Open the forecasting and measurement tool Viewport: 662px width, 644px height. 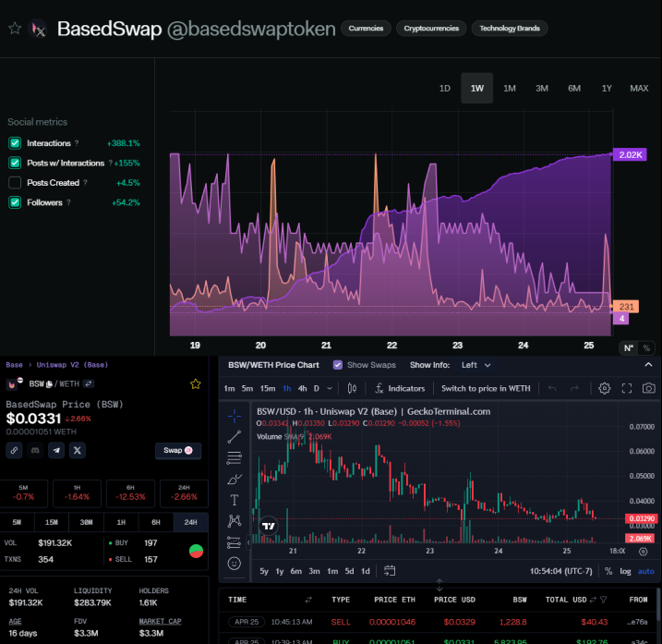[x=235, y=542]
